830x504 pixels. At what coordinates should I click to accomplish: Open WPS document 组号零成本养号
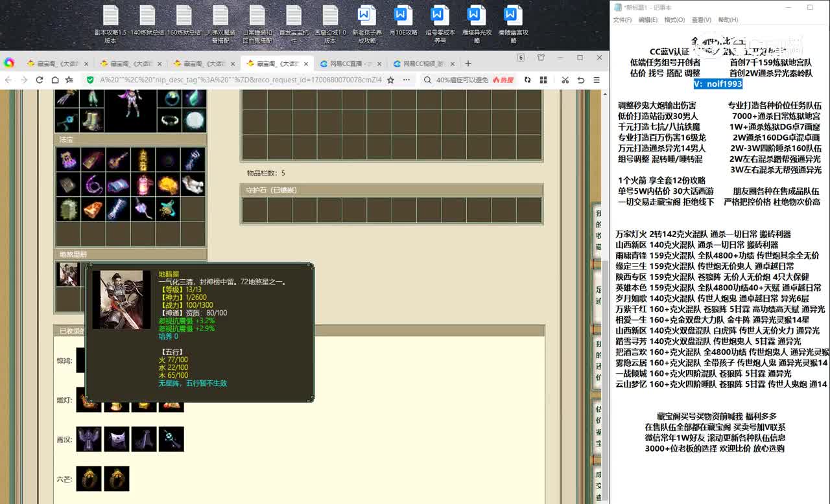(x=440, y=24)
